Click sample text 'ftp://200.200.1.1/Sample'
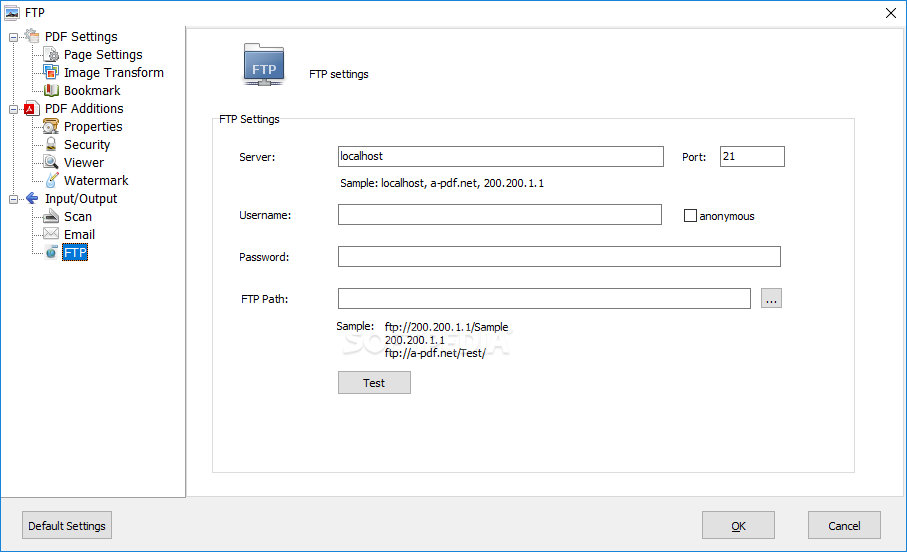The width and height of the screenshot is (907, 552). coord(446,327)
